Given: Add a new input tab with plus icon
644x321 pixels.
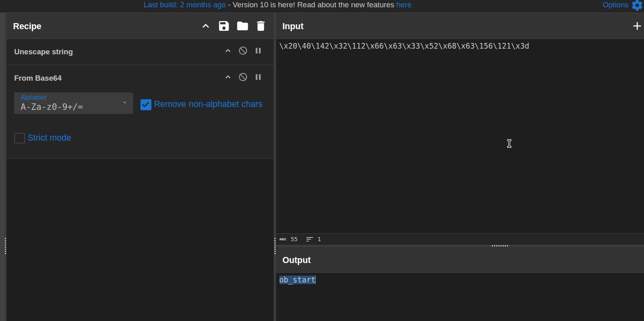Looking at the screenshot, I should click(637, 26).
